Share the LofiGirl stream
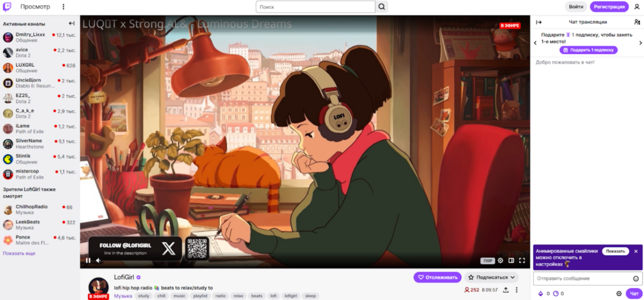 coord(506,290)
